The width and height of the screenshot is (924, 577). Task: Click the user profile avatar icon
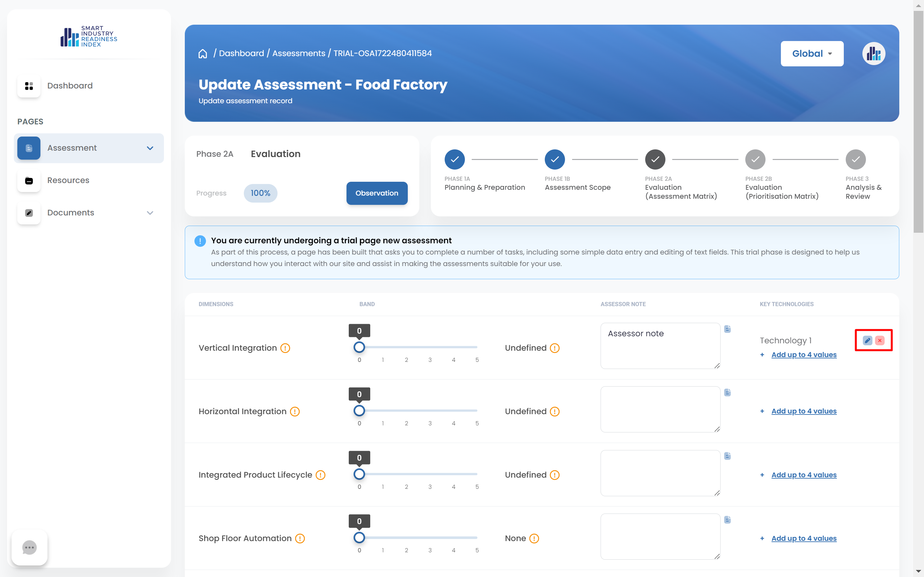click(873, 54)
